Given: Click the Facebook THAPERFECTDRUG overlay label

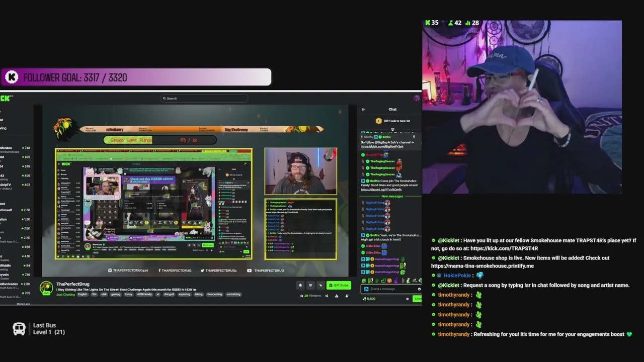Looking at the screenshot, I should [x=175, y=270].
